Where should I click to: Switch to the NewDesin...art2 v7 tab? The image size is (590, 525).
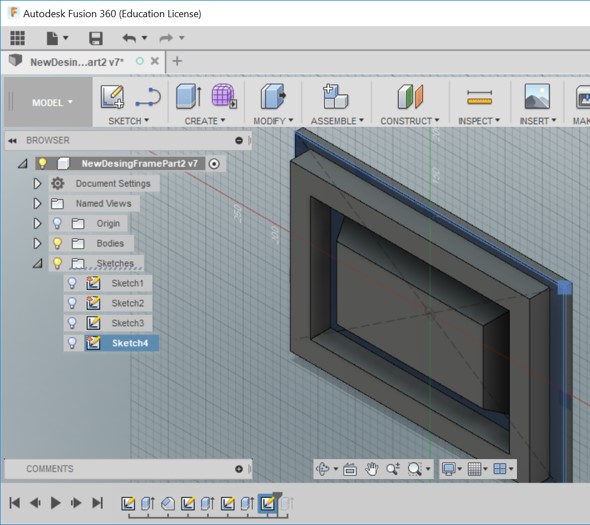(76, 62)
